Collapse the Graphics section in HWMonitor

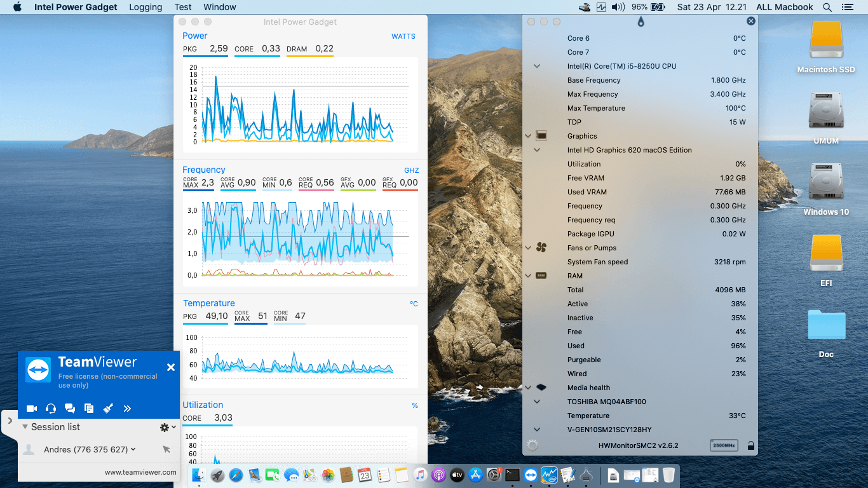pyautogui.click(x=528, y=135)
